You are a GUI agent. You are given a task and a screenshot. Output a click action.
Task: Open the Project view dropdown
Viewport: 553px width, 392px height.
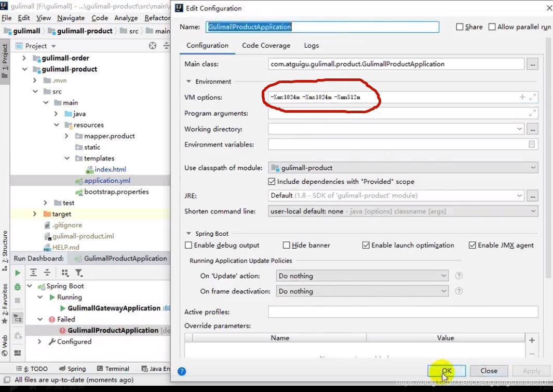(x=53, y=46)
